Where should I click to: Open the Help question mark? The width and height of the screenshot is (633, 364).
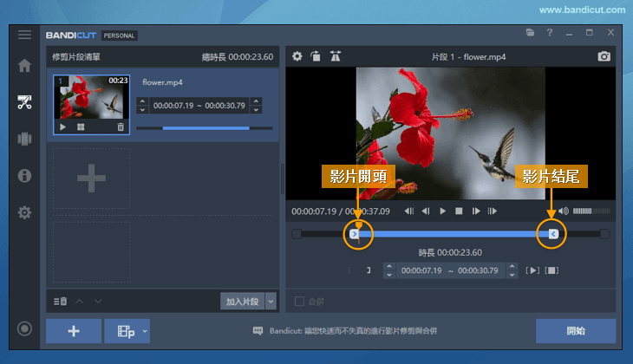pyautogui.click(x=550, y=33)
